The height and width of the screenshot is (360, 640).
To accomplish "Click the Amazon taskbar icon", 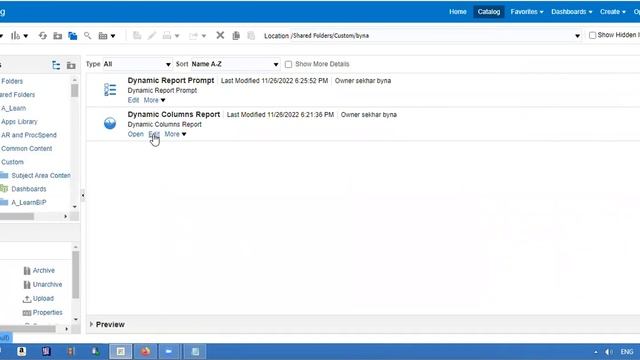I will (x=22, y=351).
